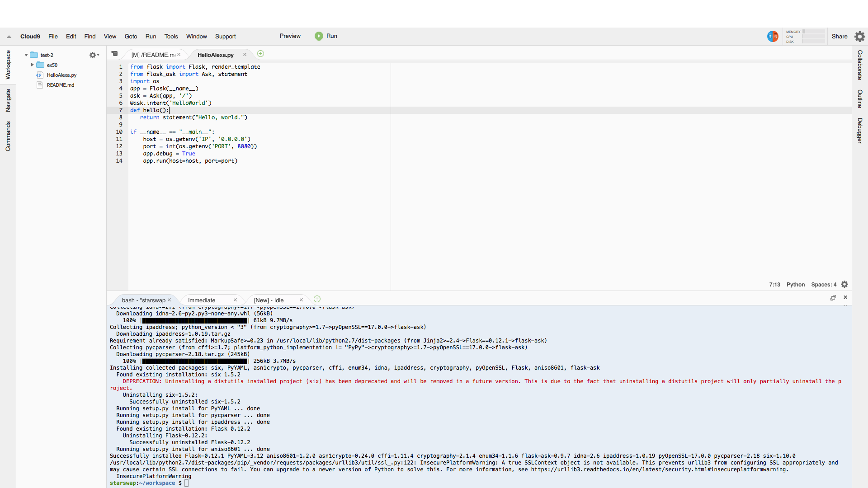Click the return statement on line 8
The width and height of the screenshot is (868, 488).
click(x=193, y=117)
